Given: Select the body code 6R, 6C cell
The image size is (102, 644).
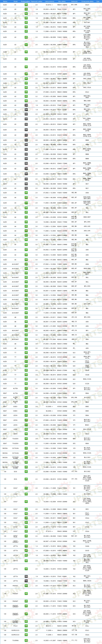Looking at the screenshot, I should [x=74, y=626].
